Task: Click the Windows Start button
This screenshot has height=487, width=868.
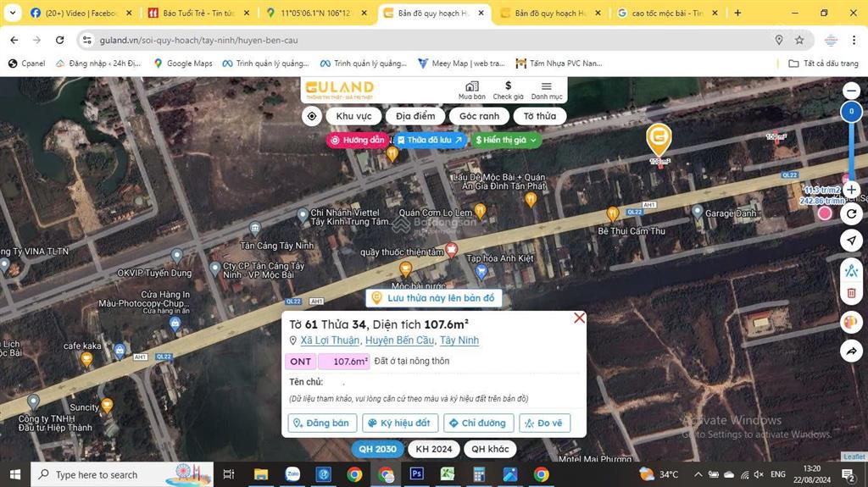Action: (15, 474)
